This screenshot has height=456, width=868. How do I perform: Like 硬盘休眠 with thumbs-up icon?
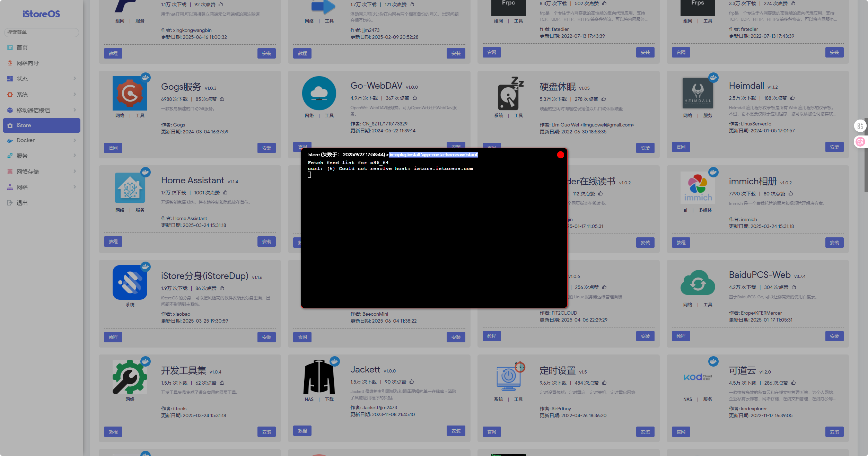[604, 99]
